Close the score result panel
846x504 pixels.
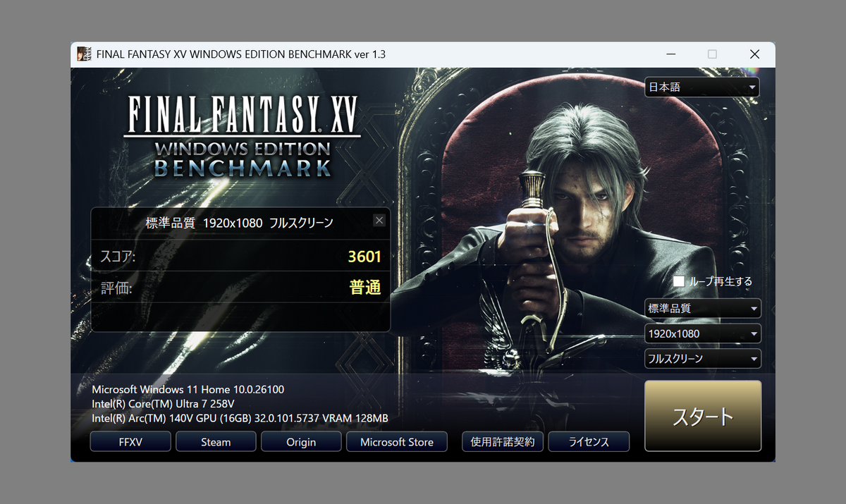[379, 221]
